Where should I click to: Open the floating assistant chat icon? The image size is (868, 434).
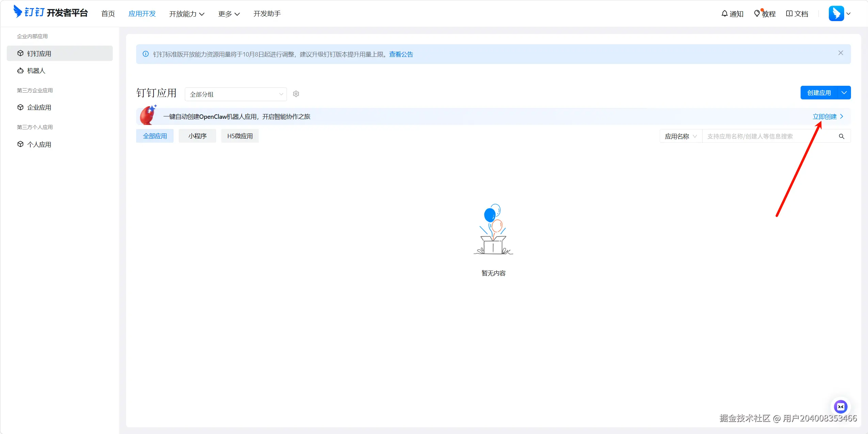pos(840,406)
